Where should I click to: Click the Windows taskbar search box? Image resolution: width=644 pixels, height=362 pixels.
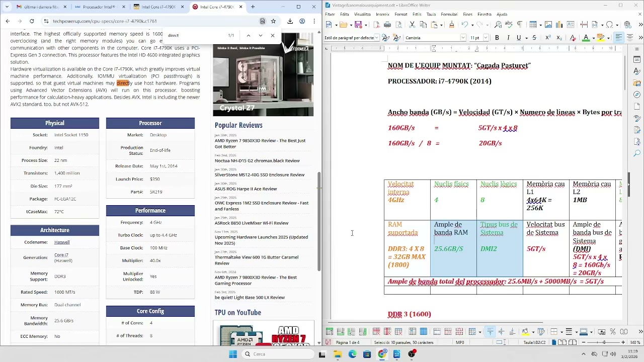point(277,354)
